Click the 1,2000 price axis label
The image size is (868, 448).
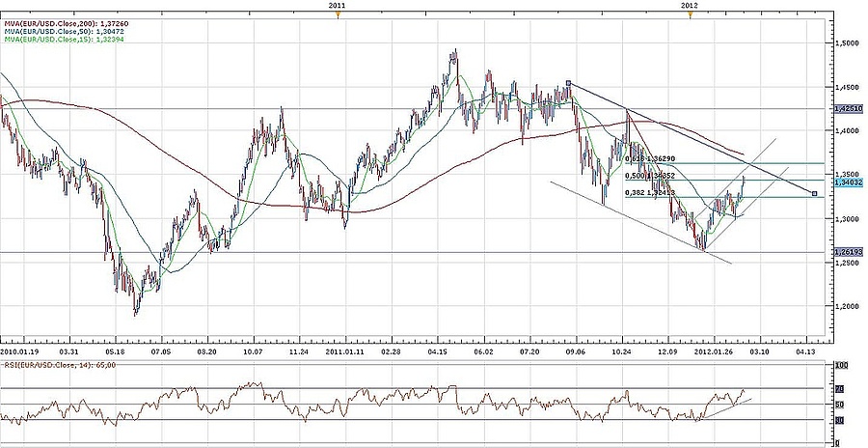point(849,307)
